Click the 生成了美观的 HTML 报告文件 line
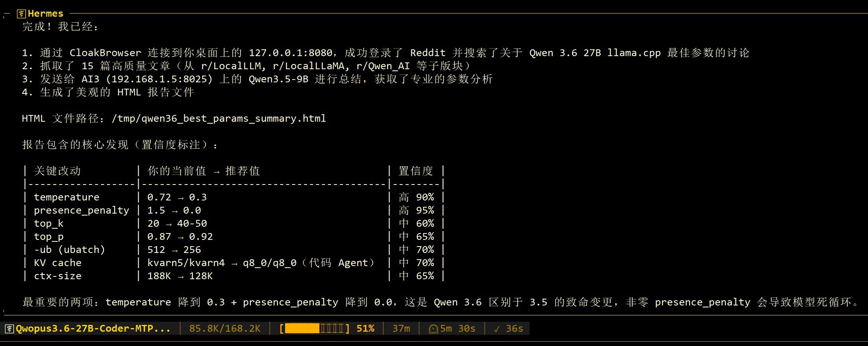Viewport: 868px width, 346px height. [x=108, y=92]
